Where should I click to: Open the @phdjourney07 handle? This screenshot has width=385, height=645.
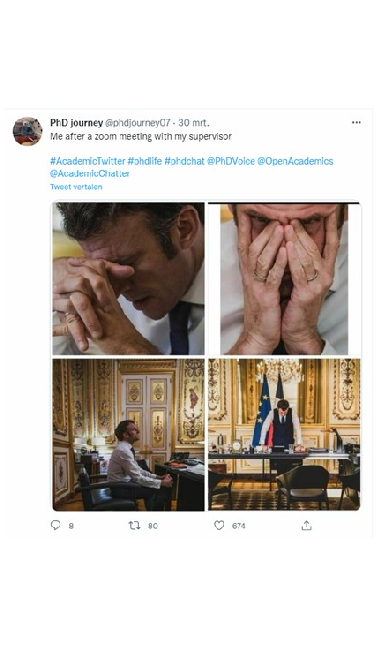click(x=137, y=123)
